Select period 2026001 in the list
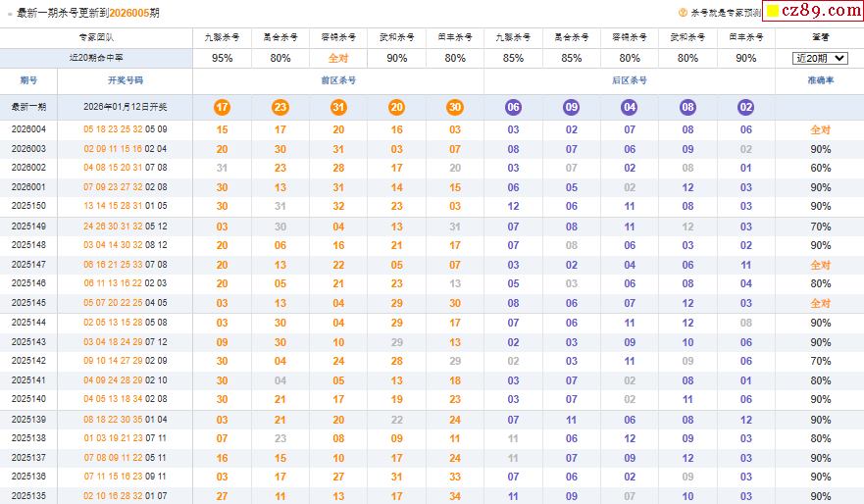Viewport: 864px width, 504px height. [x=28, y=187]
